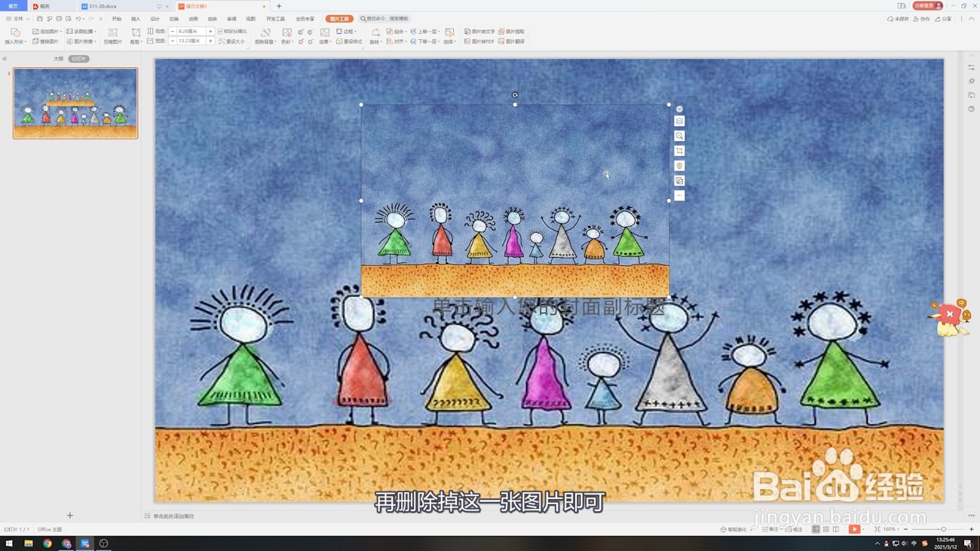Click Reset Size (重设大小)

pyautogui.click(x=232, y=42)
